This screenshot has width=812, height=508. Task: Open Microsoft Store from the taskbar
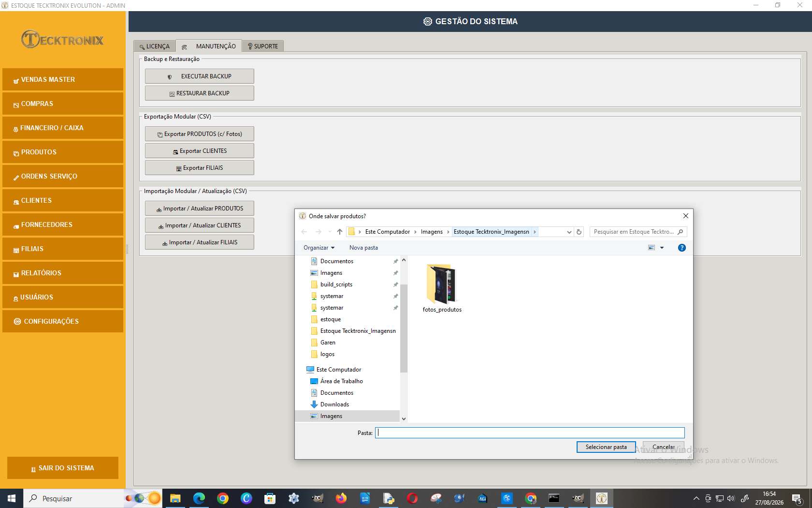pos(270,498)
